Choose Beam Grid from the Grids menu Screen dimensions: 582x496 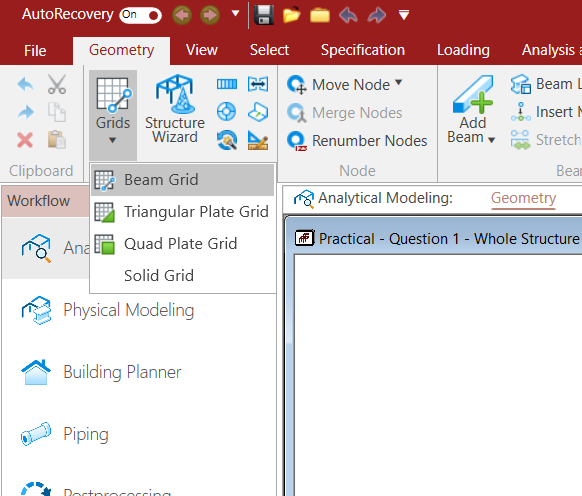point(183,180)
